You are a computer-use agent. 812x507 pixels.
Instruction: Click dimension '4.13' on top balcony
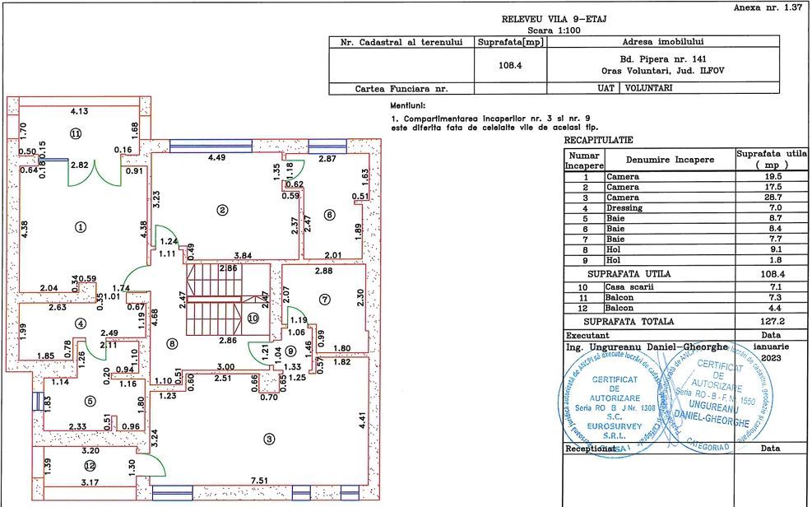[79, 111]
